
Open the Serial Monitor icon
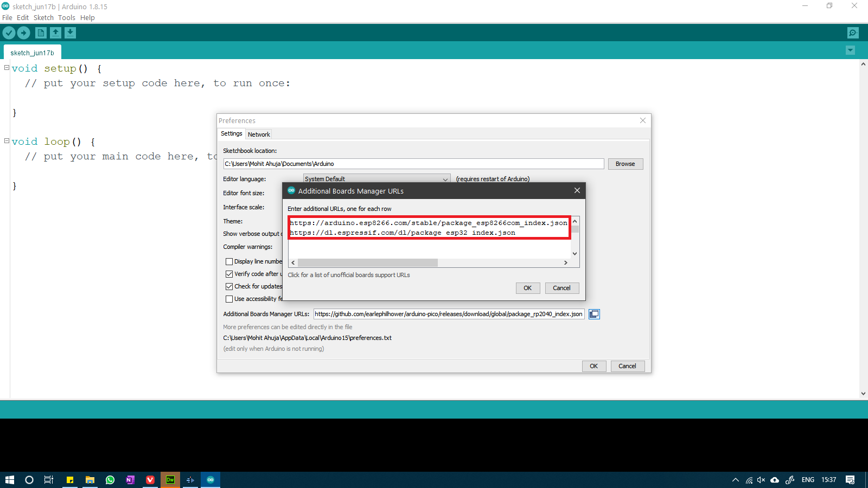[853, 33]
